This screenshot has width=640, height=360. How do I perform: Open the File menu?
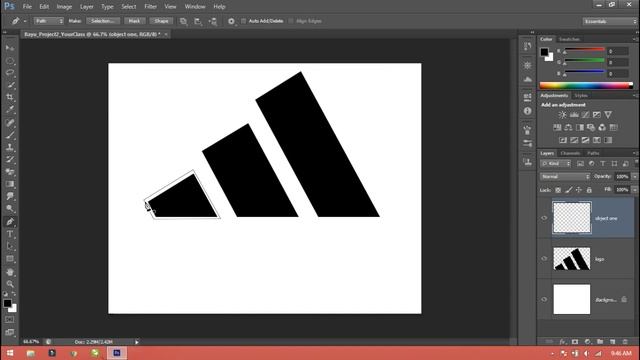click(27, 7)
